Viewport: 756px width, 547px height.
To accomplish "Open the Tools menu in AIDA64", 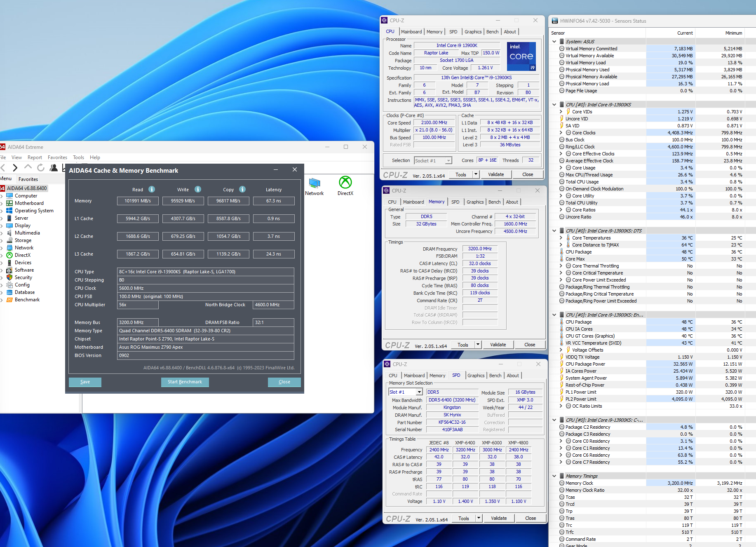I will 78,157.
